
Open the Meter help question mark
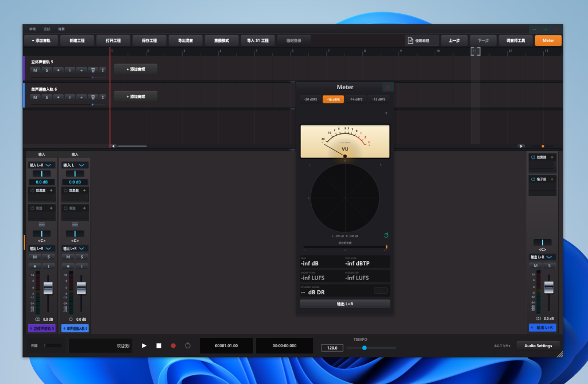[x=386, y=113]
